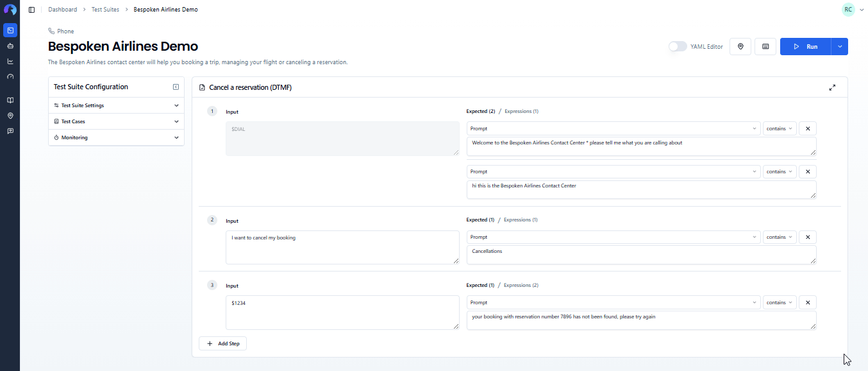Collapse the Test Suite Configuration panel
This screenshot has height=371, width=868.
point(176,87)
